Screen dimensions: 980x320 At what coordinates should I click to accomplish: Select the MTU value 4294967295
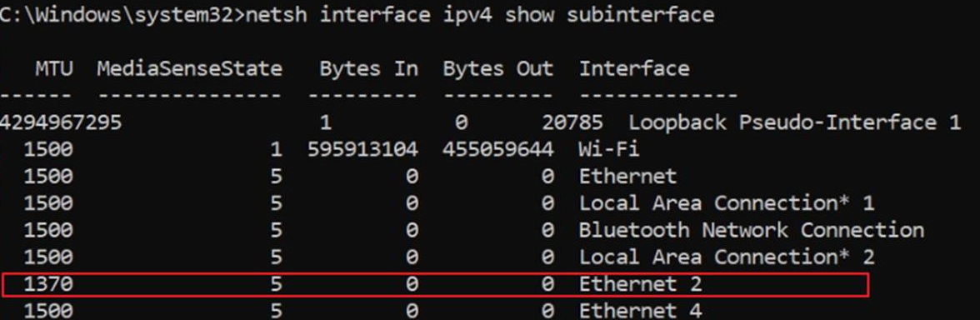coord(61,122)
